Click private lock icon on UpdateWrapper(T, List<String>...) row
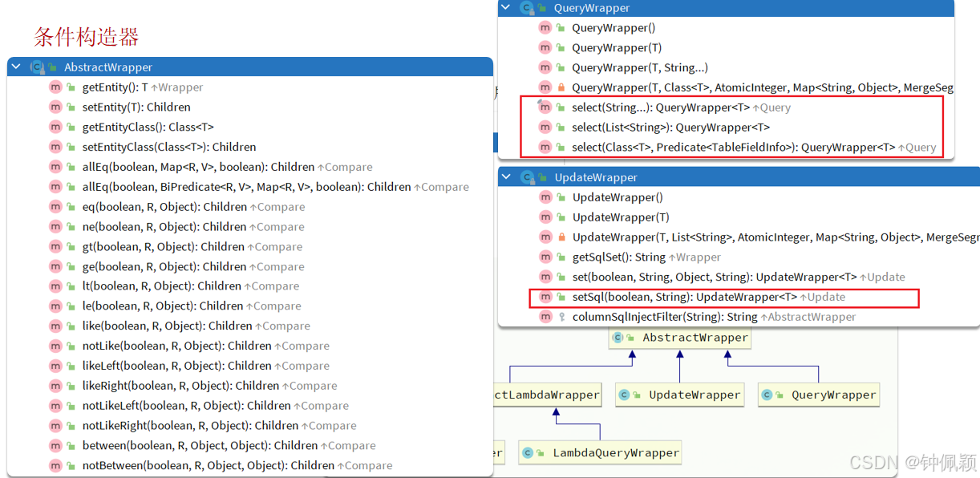 pyautogui.click(x=562, y=237)
